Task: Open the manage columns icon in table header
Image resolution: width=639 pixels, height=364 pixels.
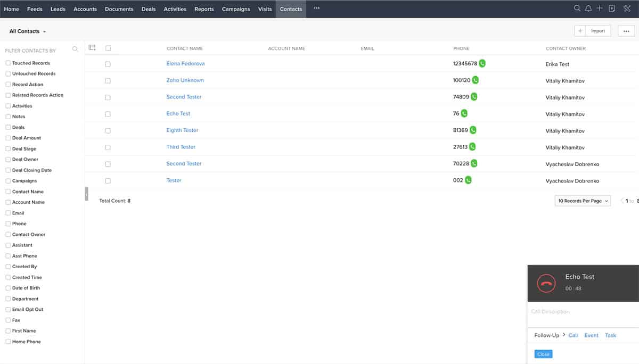Action: point(92,48)
